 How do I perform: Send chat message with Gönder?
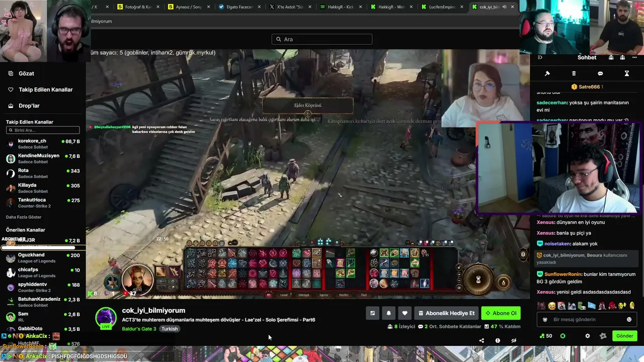point(625,336)
